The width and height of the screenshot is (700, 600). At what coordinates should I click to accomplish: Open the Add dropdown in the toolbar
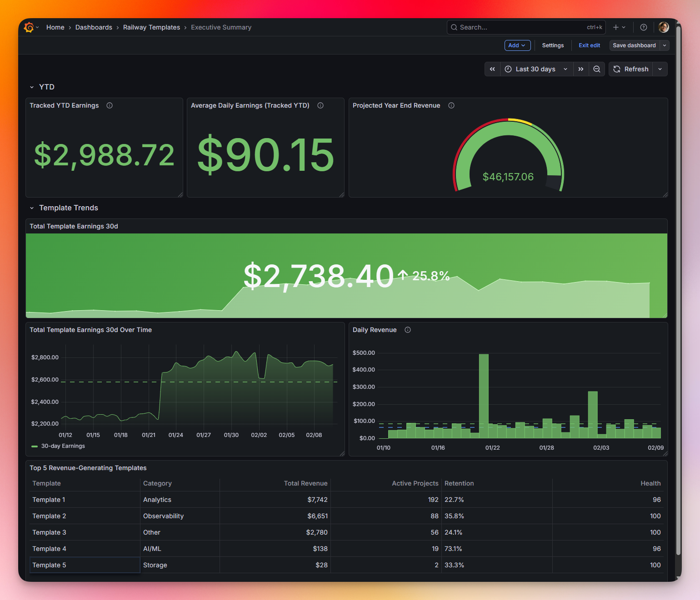click(x=517, y=45)
